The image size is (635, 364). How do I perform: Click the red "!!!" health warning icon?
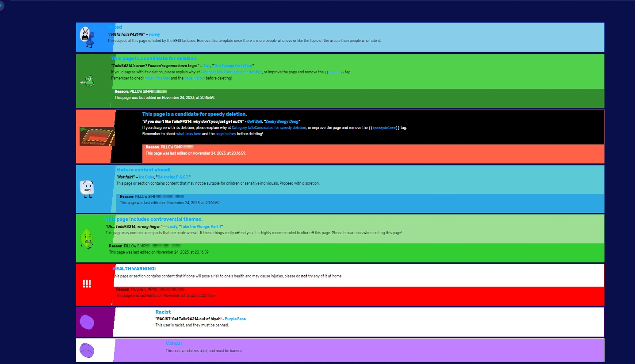87,284
